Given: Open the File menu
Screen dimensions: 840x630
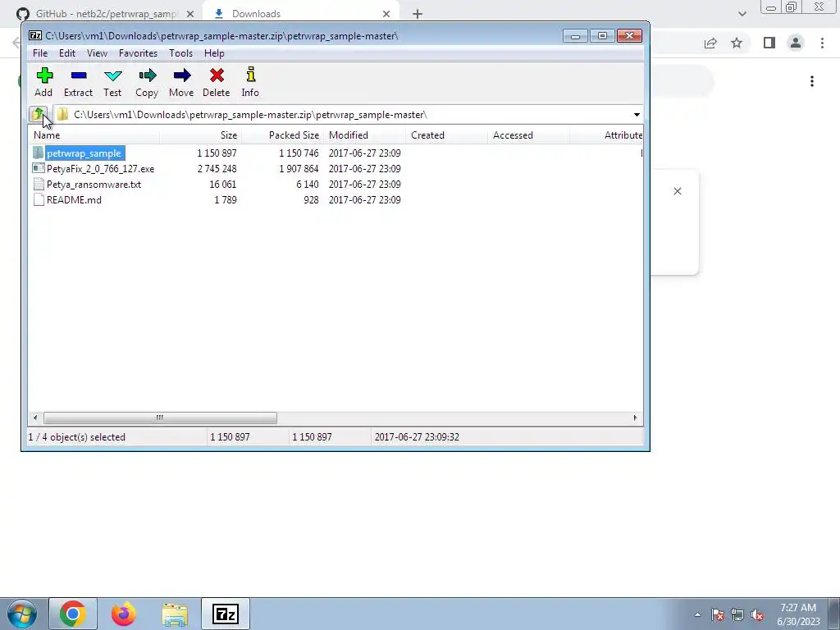Looking at the screenshot, I should pos(40,53).
